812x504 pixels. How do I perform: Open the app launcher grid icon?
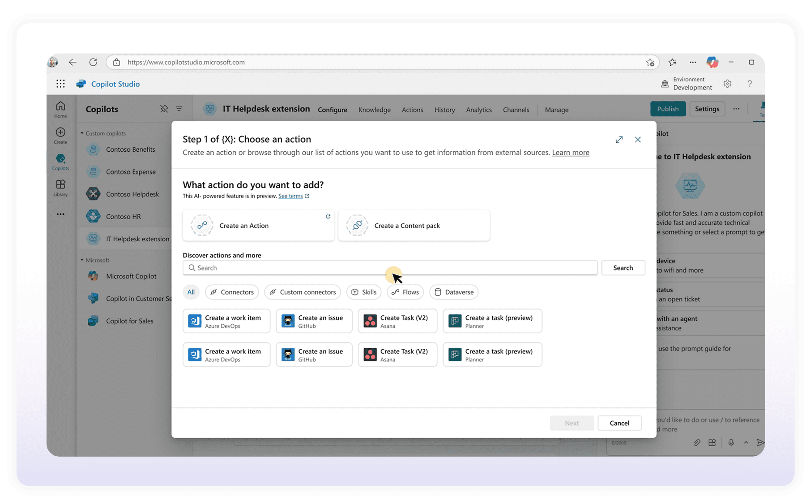pos(60,84)
